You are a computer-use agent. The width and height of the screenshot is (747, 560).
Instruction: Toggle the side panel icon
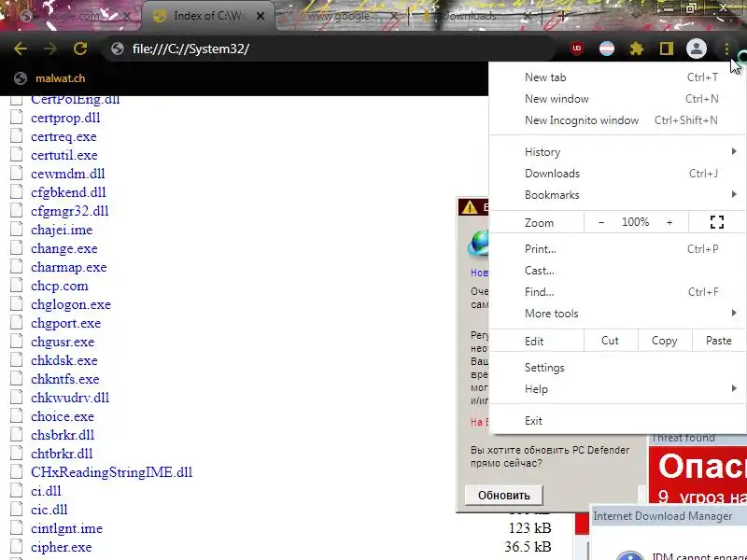tap(667, 49)
